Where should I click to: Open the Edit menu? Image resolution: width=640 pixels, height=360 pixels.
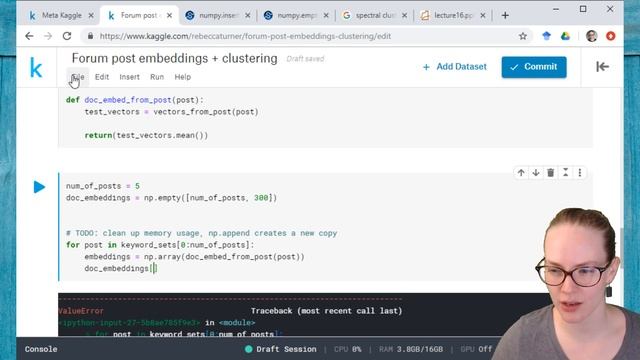pos(102,77)
